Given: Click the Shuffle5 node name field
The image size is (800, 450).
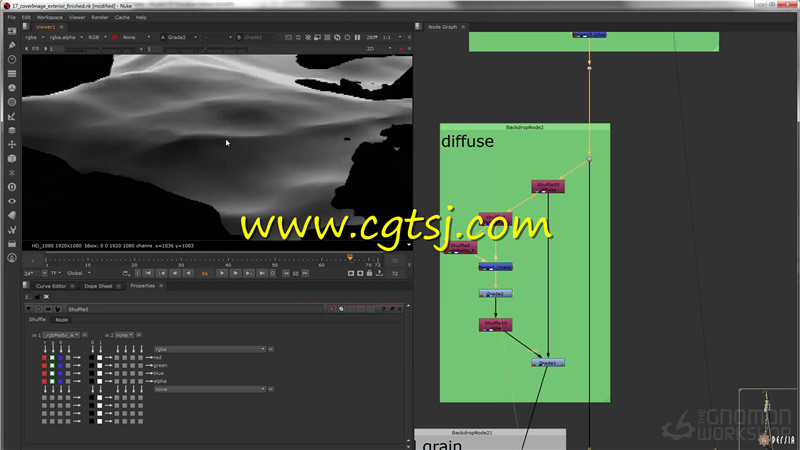Looking at the screenshot, I should click(194, 309).
